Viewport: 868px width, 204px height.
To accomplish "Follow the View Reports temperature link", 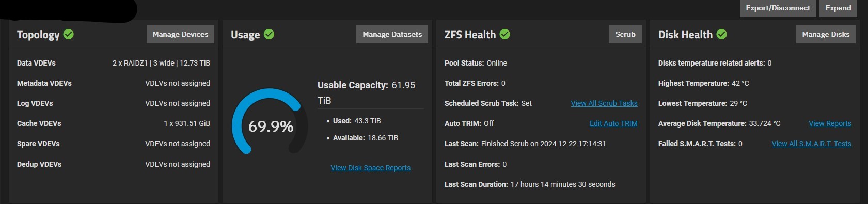I will 830,123.
